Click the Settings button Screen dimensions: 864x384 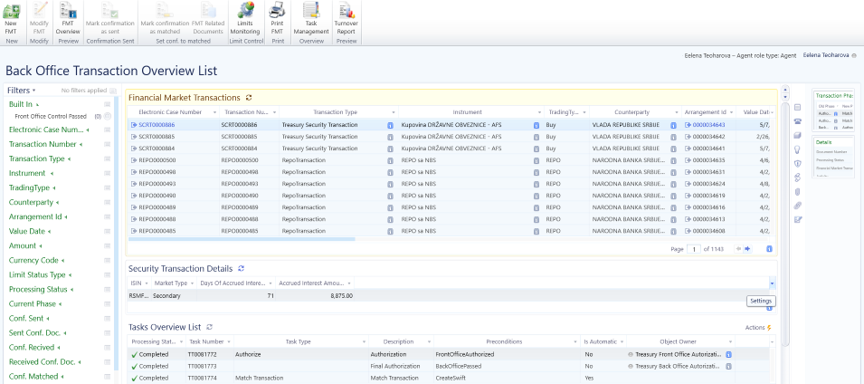click(762, 301)
